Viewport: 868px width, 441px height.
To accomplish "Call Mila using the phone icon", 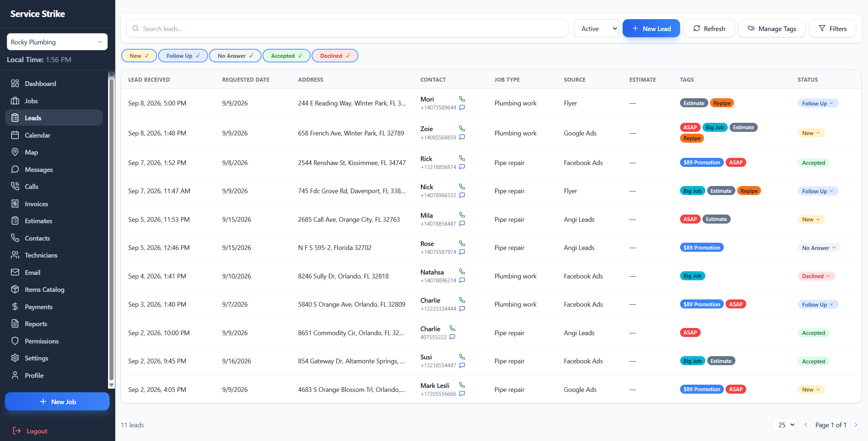I will click(x=462, y=215).
